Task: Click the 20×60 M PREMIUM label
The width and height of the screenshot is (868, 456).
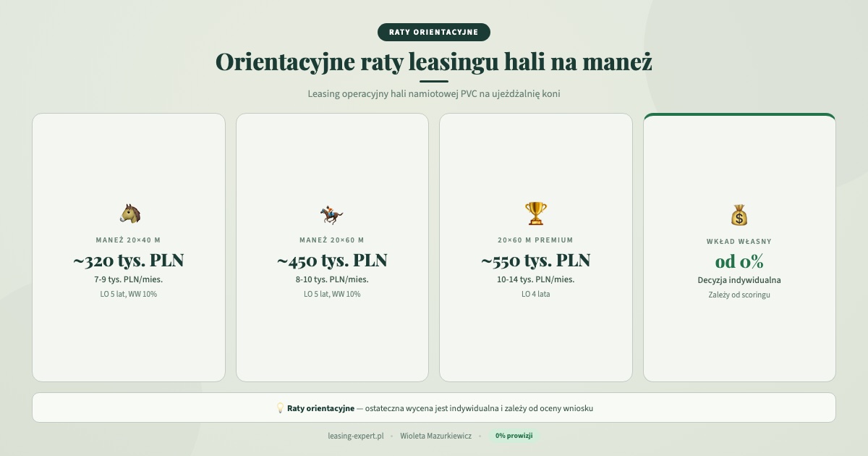Action: tap(536, 240)
